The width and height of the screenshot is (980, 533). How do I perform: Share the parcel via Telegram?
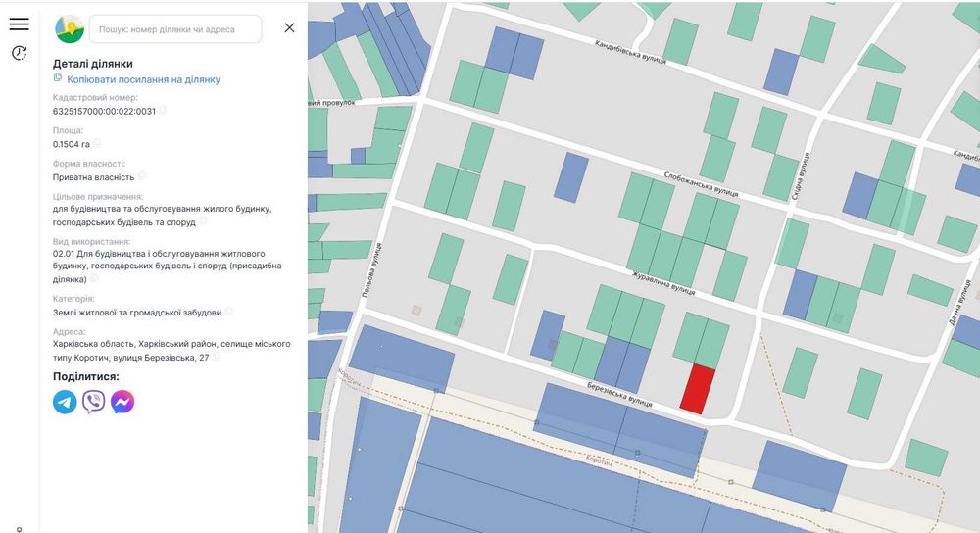tap(65, 402)
